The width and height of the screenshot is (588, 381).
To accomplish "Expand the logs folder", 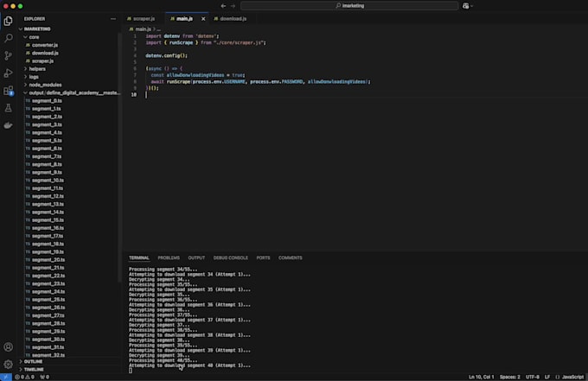I will pyautogui.click(x=34, y=77).
